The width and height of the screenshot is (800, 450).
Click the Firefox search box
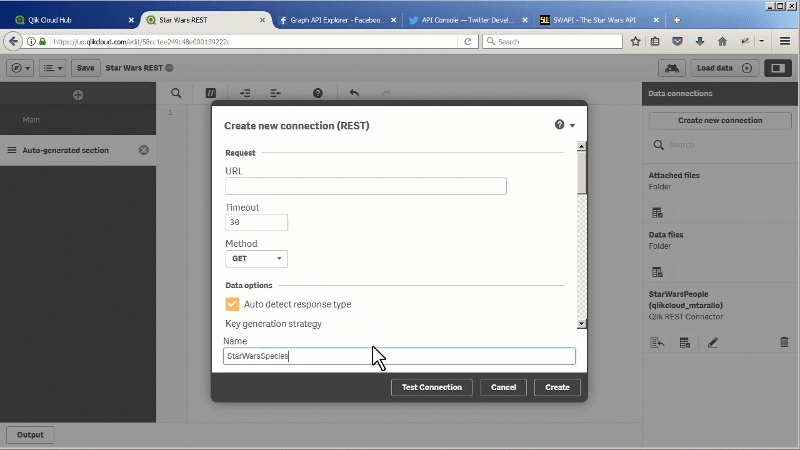(x=553, y=41)
